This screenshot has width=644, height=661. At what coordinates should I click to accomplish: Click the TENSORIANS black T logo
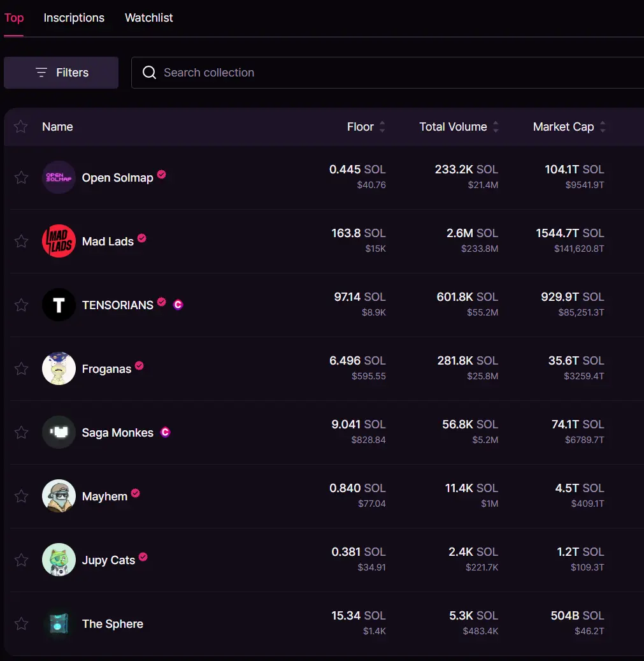click(59, 304)
